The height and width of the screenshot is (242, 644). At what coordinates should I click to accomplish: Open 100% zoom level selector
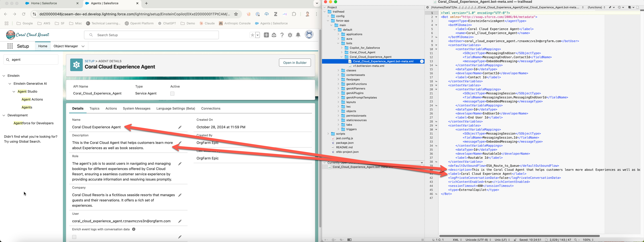(x=588, y=240)
